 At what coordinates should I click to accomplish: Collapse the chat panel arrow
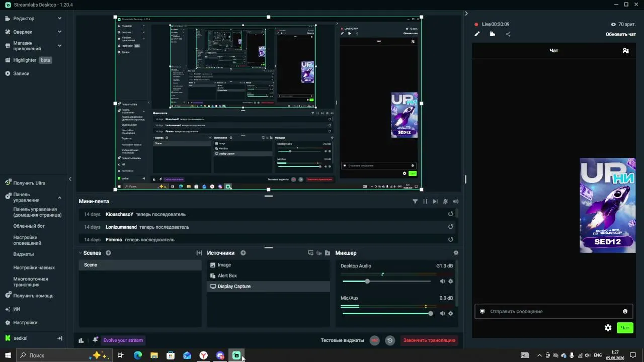click(466, 14)
